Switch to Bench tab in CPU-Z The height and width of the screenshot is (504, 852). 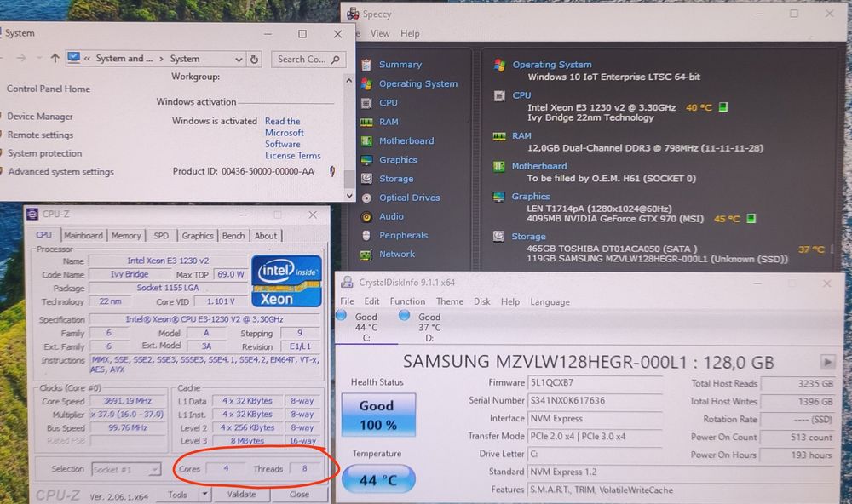(x=233, y=236)
